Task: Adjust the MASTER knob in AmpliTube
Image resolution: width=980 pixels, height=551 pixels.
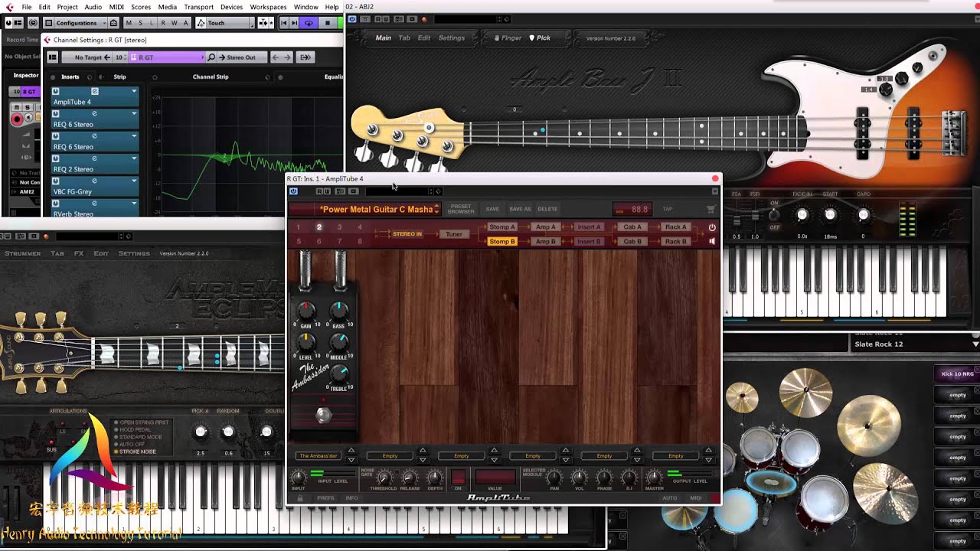Action: (655, 478)
